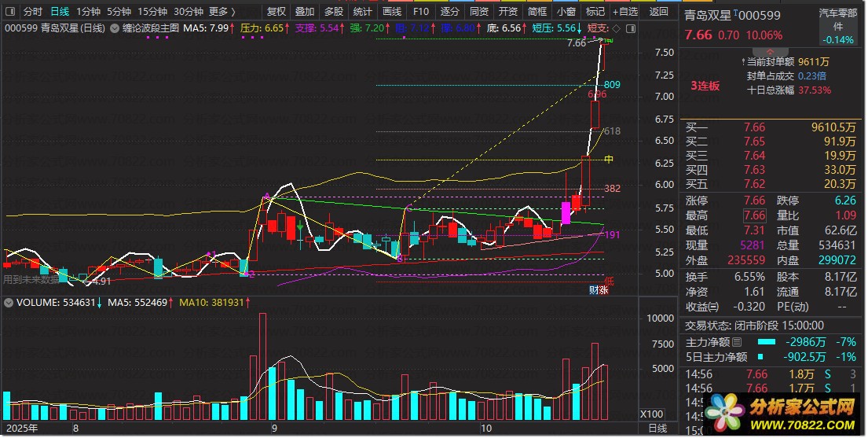The height and width of the screenshot is (438, 868).
Task: Open the F10 company info
Action: (421, 12)
